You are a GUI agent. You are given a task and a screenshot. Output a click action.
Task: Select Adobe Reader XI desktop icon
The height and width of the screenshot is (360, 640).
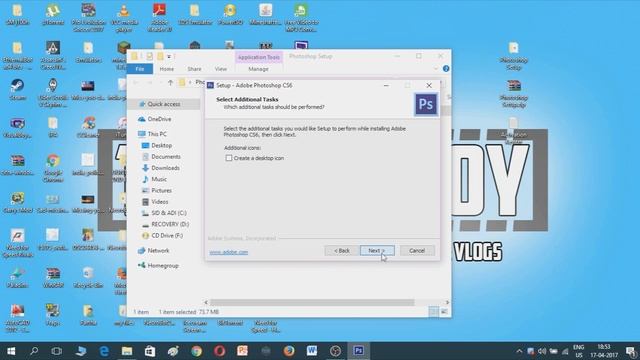159,17
